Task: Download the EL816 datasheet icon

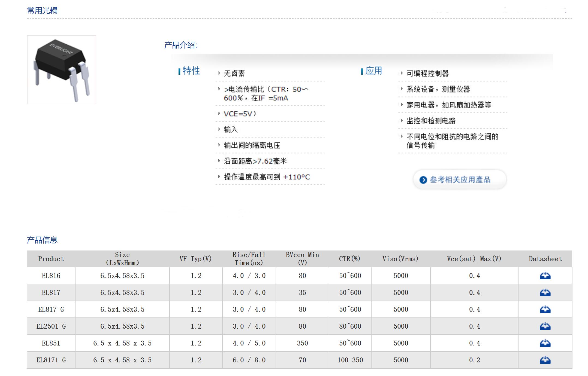Action: pyautogui.click(x=545, y=276)
